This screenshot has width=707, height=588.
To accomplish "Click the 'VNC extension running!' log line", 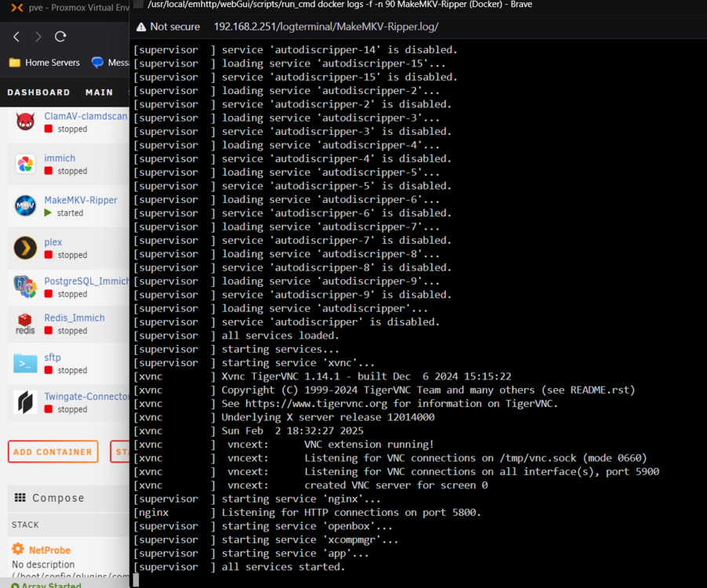I will pyautogui.click(x=369, y=445).
